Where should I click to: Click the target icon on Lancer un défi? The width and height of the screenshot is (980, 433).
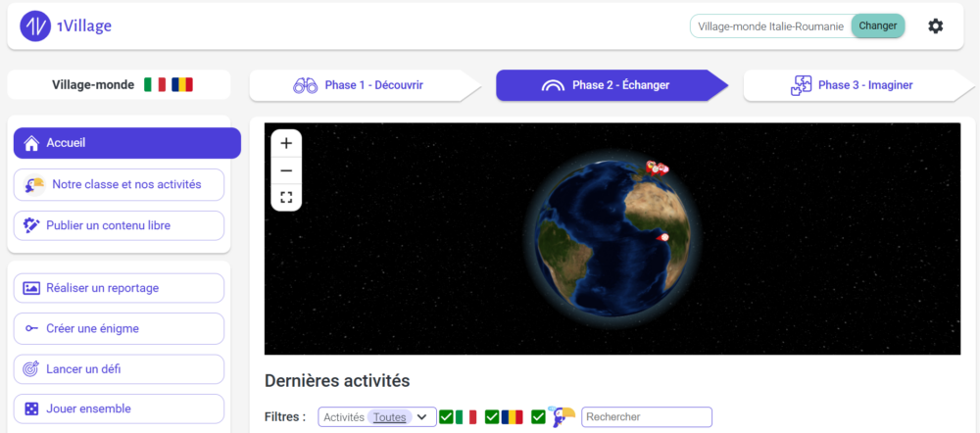pyautogui.click(x=31, y=369)
